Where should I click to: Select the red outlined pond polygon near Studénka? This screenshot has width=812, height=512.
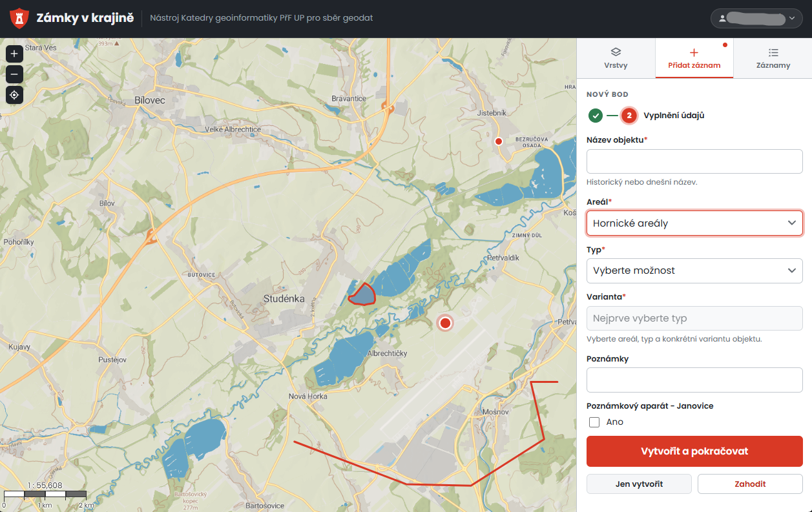click(362, 294)
